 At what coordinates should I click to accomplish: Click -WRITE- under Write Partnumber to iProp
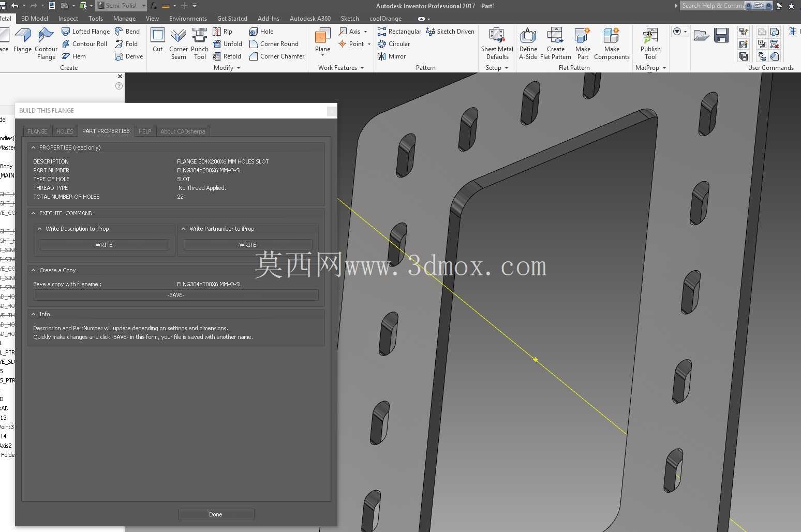(x=248, y=245)
